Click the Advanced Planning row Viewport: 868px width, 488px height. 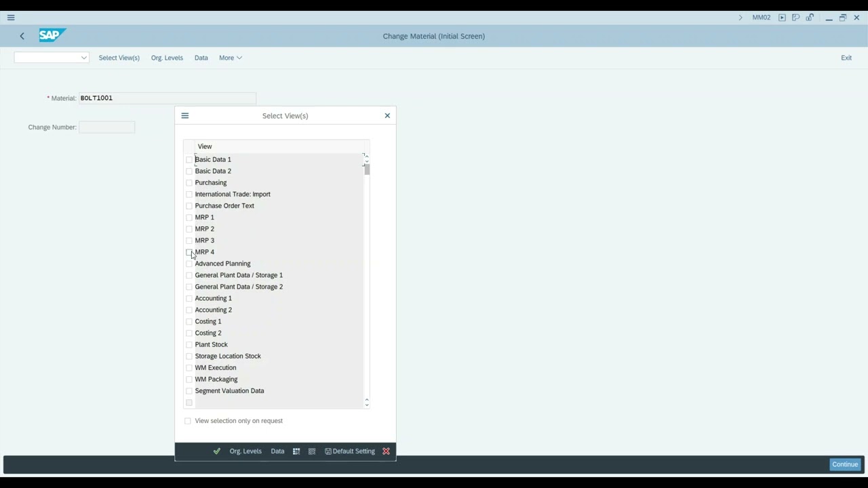tap(279, 264)
